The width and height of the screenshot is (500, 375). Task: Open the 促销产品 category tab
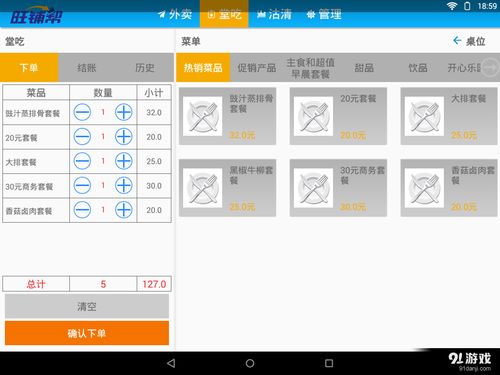[x=257, y=68]
